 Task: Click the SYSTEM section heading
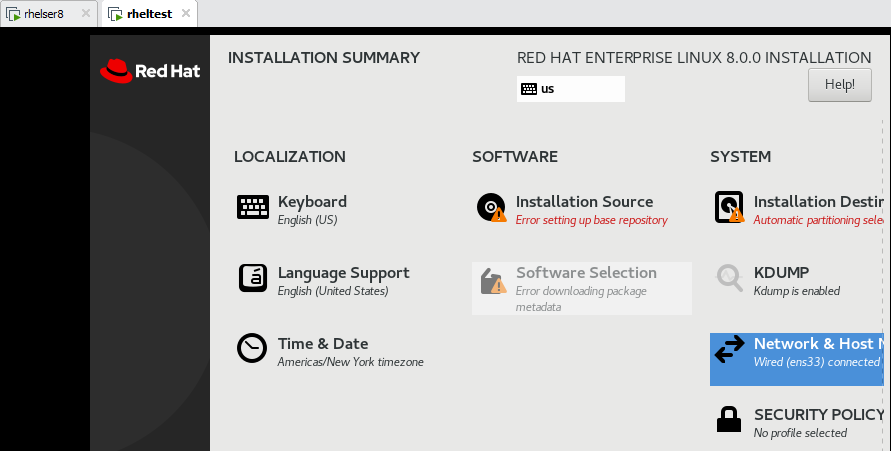pos(740,157)
